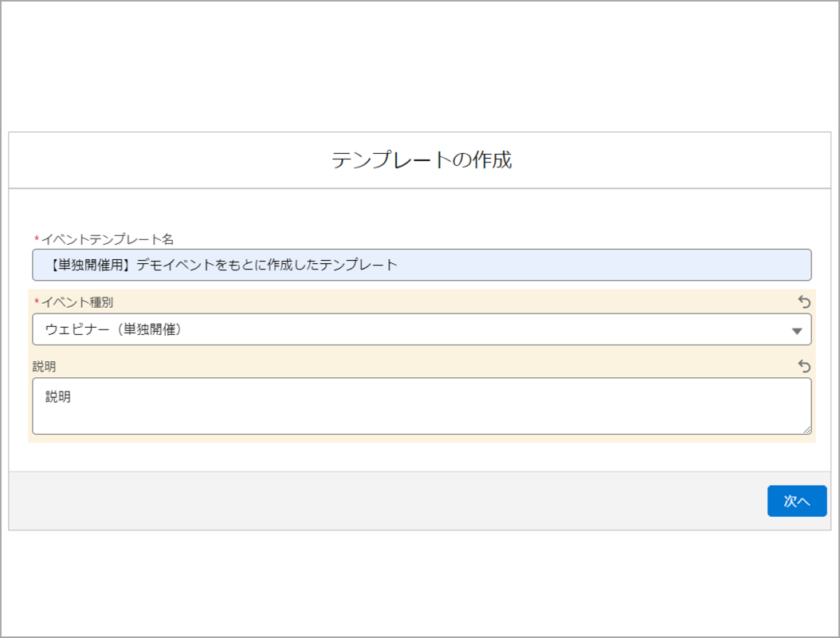Click the 説明 placeholder text in textarea
Screen dimensions: 840x638
point(58,396)
